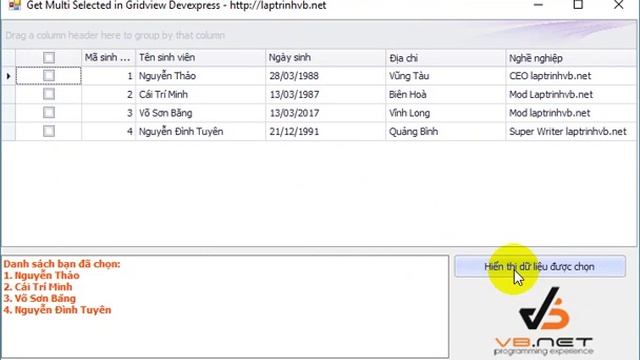The image size is (640, 360).
Task: Sort by the Tên sinh viên column header
Action: point(200,58)
